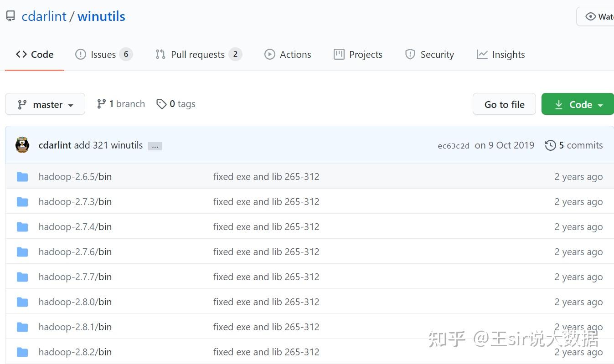This screenshot has height=364, width=614.
Task: Click the folder icon for hadoop-2.6.5/bin
Action: [x=22, y=176]
